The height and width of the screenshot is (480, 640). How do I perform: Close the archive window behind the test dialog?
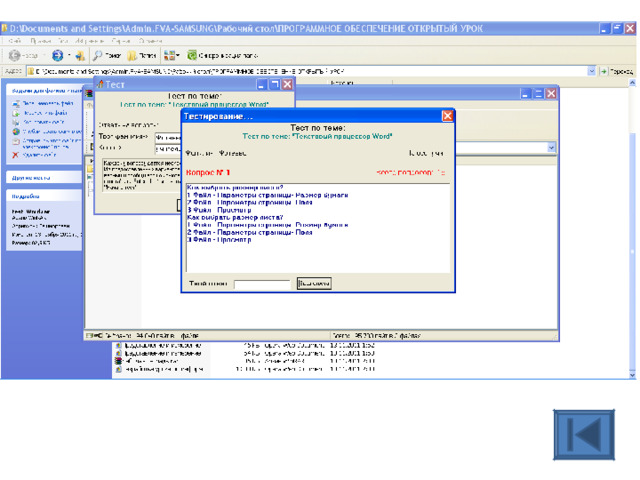click(551, 94)
